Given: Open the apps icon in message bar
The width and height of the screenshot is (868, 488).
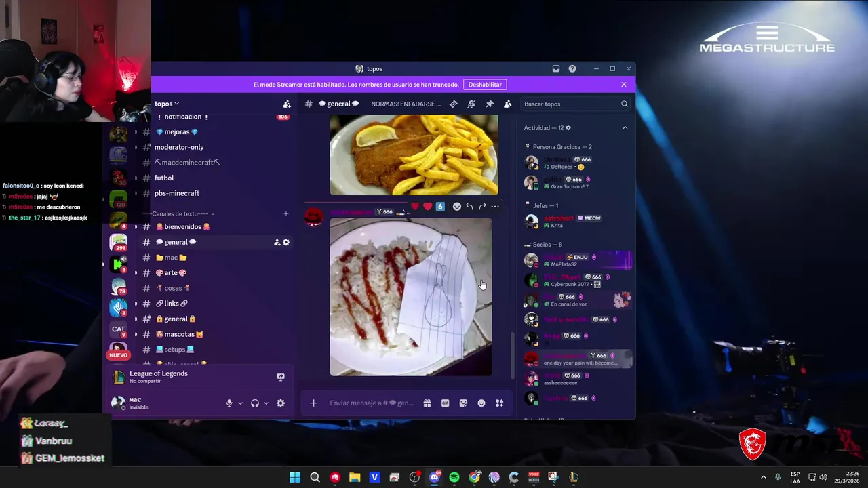Looking at the screenshot, I should click(x=500, y=403).
